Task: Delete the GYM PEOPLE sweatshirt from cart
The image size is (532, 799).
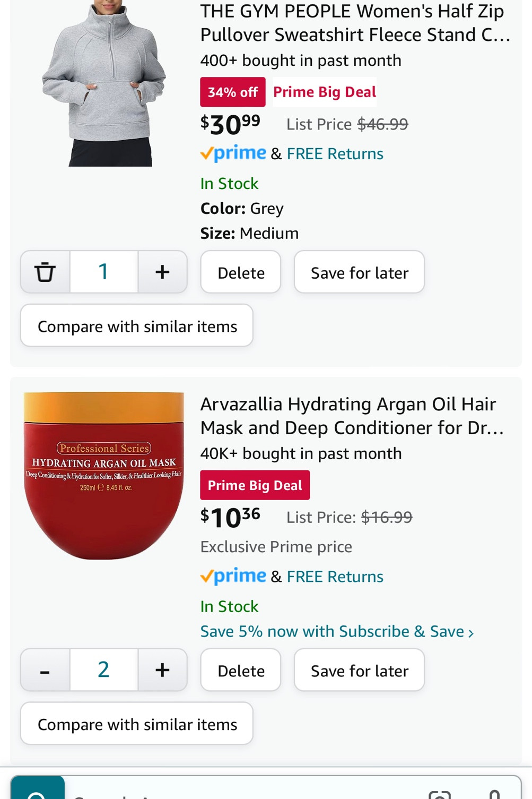Action: pos(240,272)
